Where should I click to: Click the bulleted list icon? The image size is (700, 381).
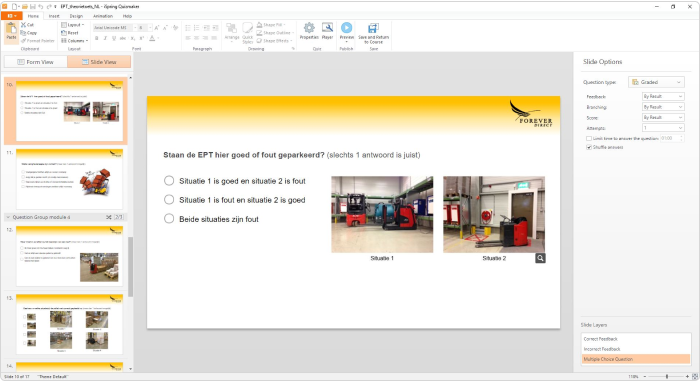(188, 28)
